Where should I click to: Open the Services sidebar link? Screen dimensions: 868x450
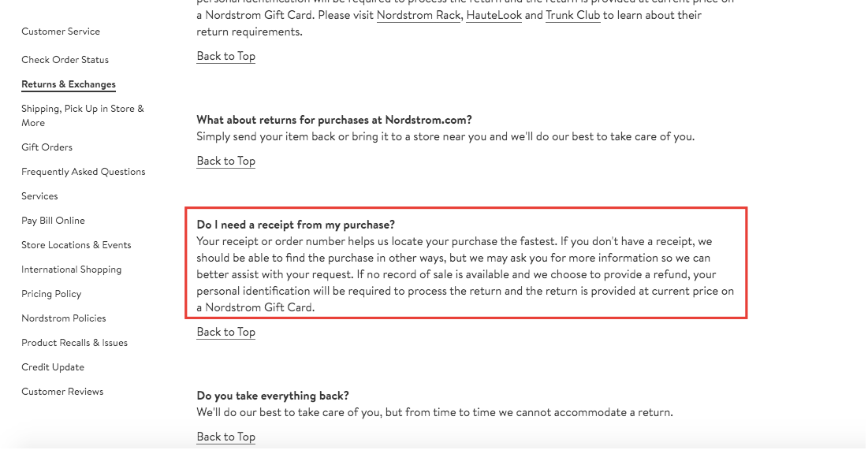pyautogui.click(x=39, y=196)
